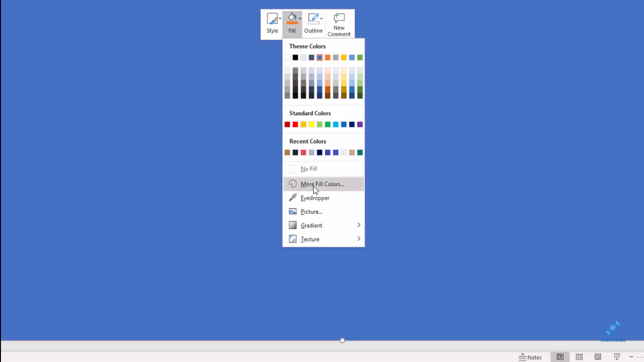Click the Fill paint bucket button

(292, 19)
